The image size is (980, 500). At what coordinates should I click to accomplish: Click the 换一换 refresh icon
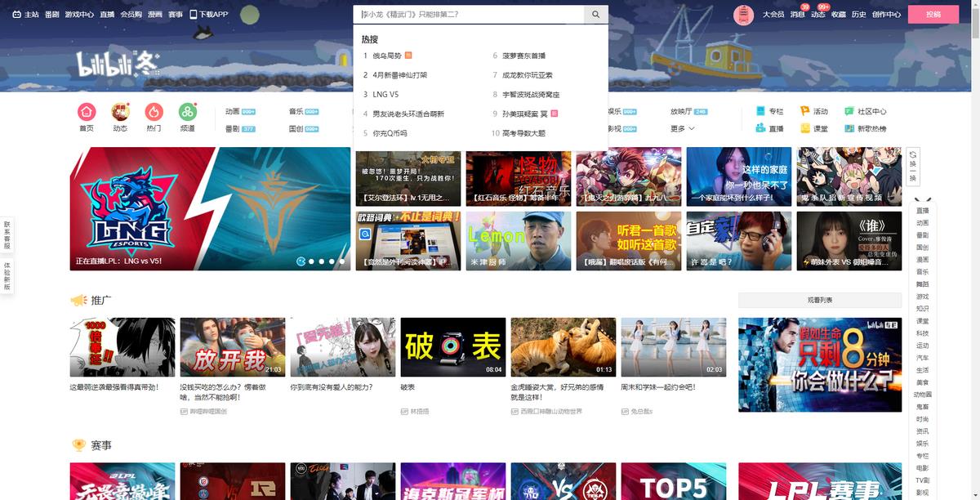point(913,166)
